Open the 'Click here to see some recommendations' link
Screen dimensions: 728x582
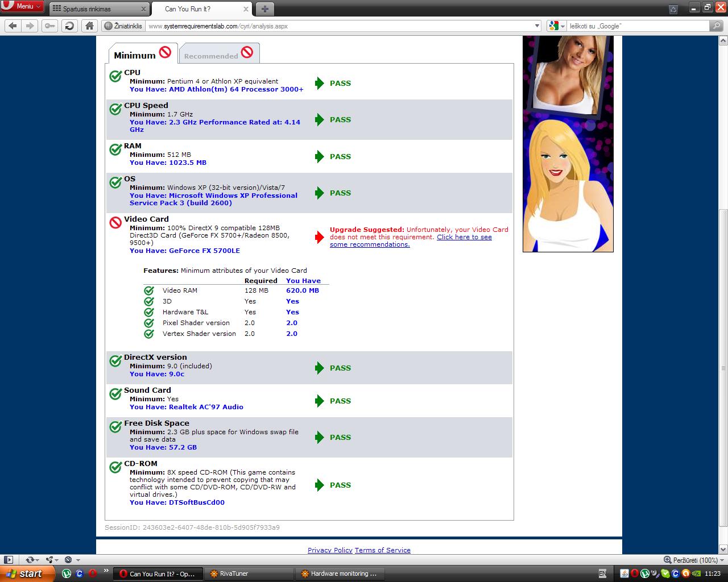[x=411, y=241]
